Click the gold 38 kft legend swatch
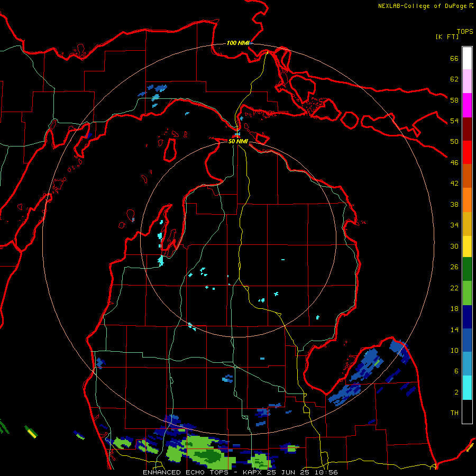Screen dimensions: 476x476 click(x=467, y=224)
